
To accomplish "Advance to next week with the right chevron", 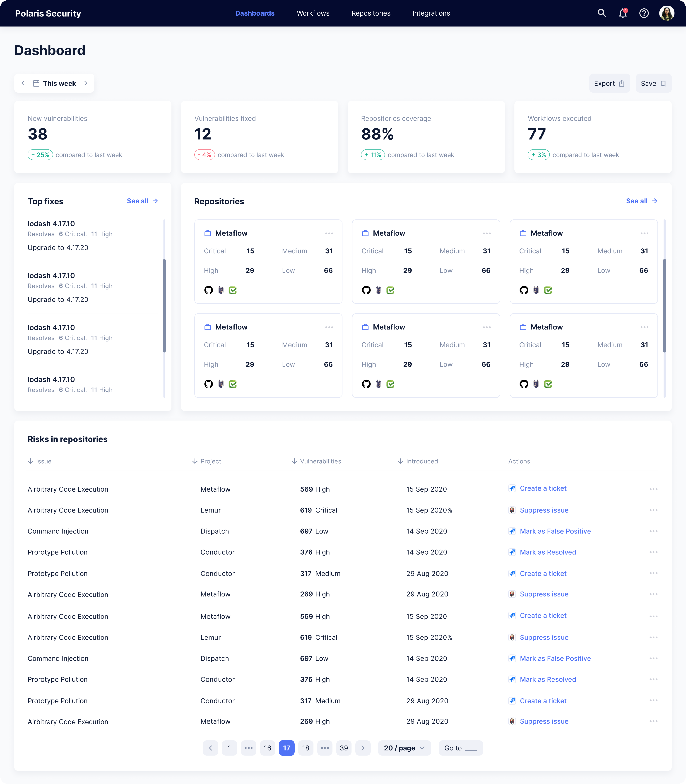I will tap(86, 83).
